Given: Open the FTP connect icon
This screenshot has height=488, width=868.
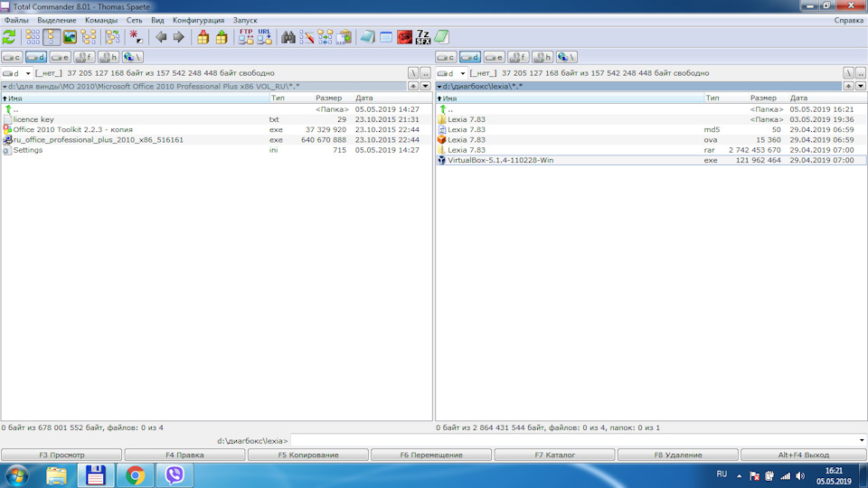Looking at the screenshot, I should [246, 37].
